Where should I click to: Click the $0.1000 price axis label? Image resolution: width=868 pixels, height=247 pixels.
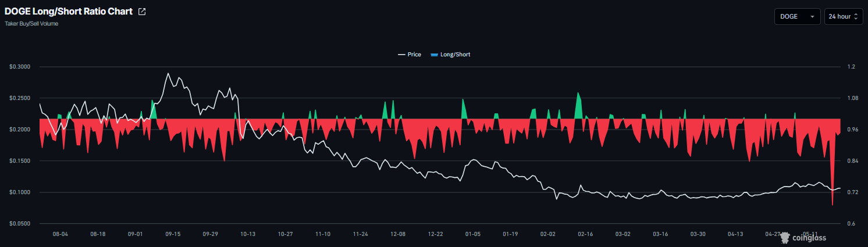point(19,192)
